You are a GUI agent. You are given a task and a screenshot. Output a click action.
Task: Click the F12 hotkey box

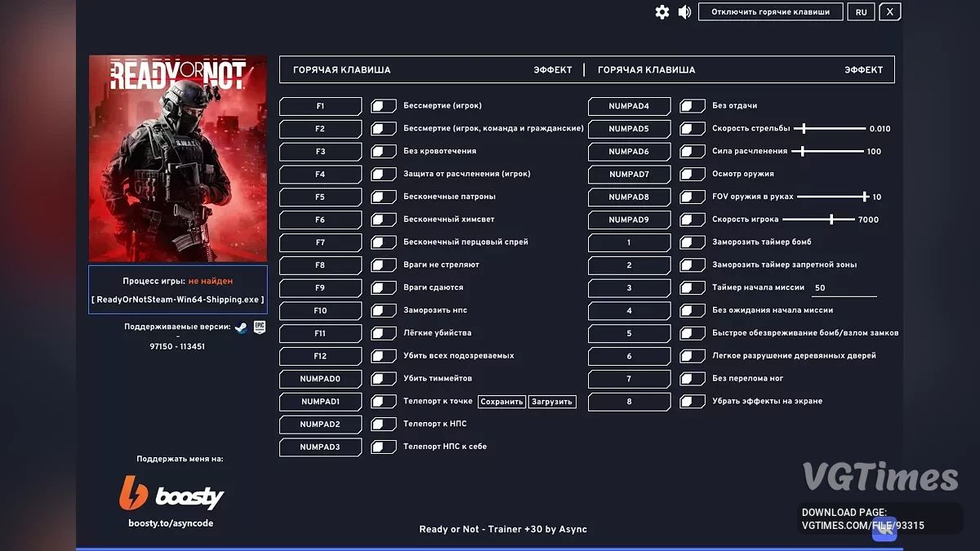pos(320,356)
